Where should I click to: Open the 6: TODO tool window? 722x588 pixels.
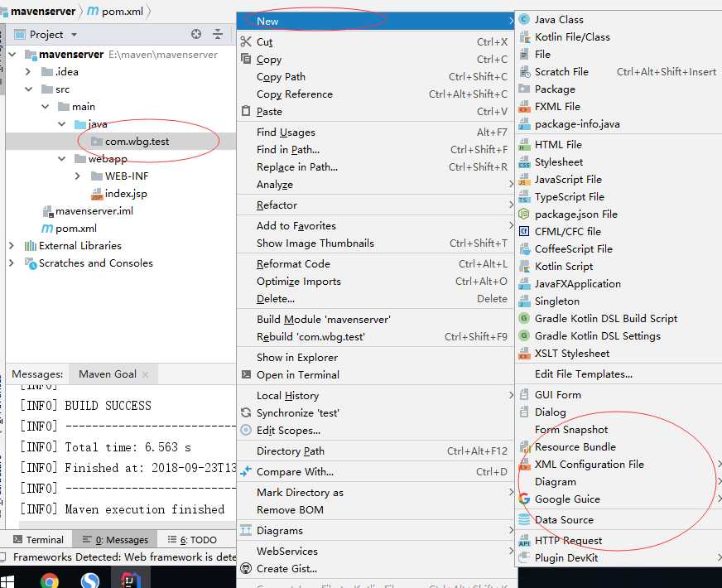pyautogui.click(x=192, y=540)
